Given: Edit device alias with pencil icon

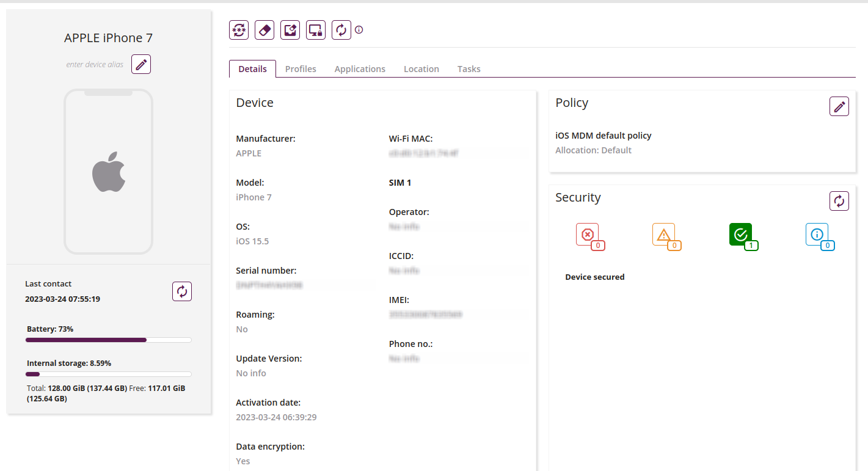Looking at the screenshot, I should [x=141, y=64].
